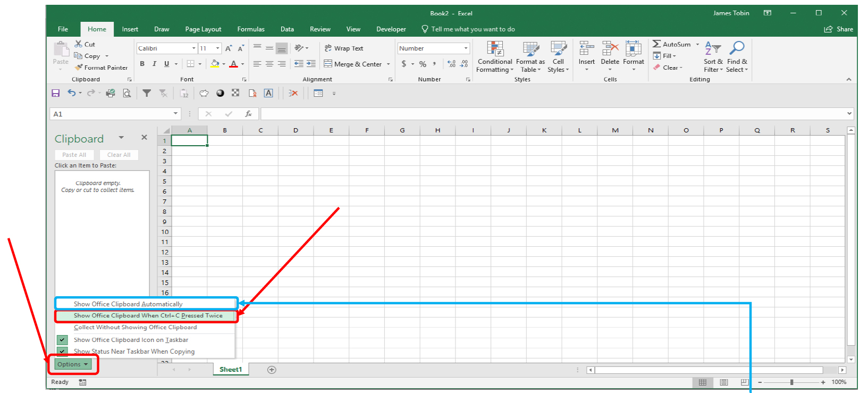Viewport: 868px width, 393px height.
Task: Apply Accounting dollar format
Action: point(404,64)
